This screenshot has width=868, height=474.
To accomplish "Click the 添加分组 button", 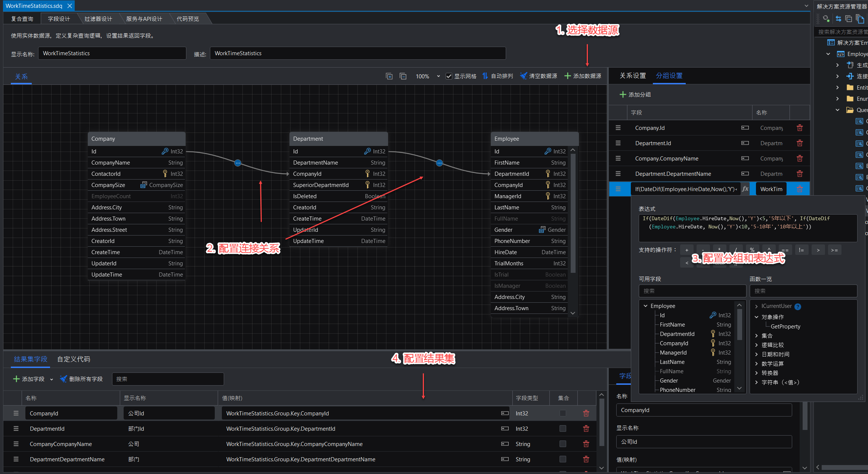I will 635,95.
